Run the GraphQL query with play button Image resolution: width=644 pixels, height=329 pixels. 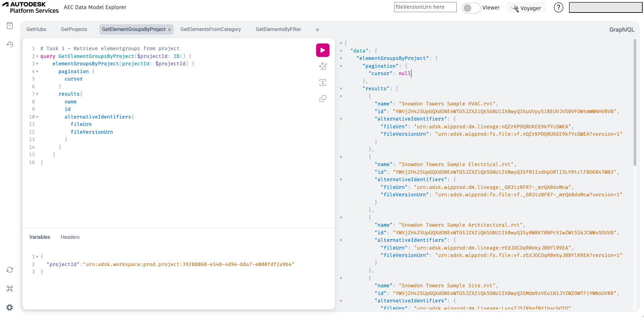(323, 50)
